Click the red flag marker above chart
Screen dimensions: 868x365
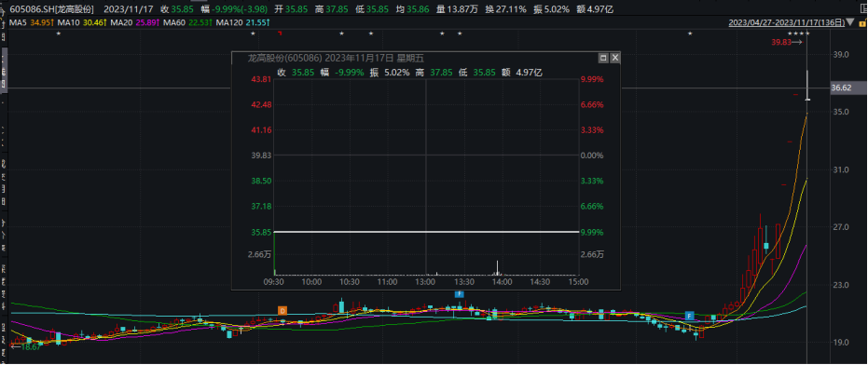[280, 34]
